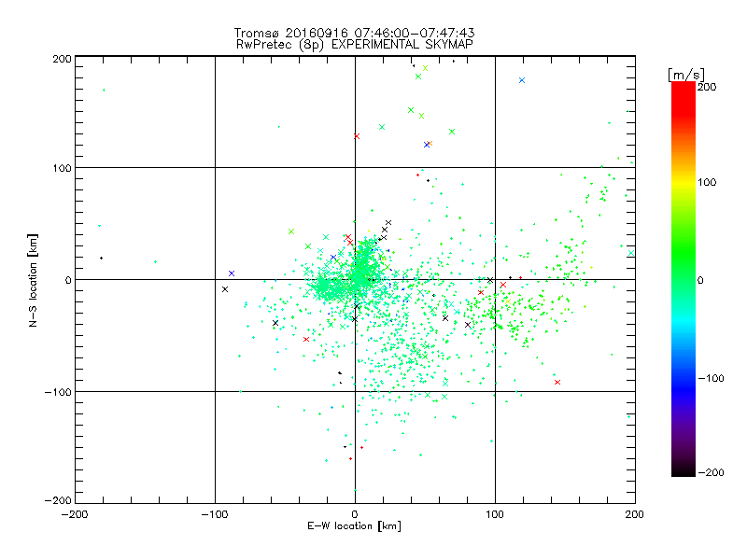
Task: Click the N-S axis tick label "200"
Action: point(62,59)
